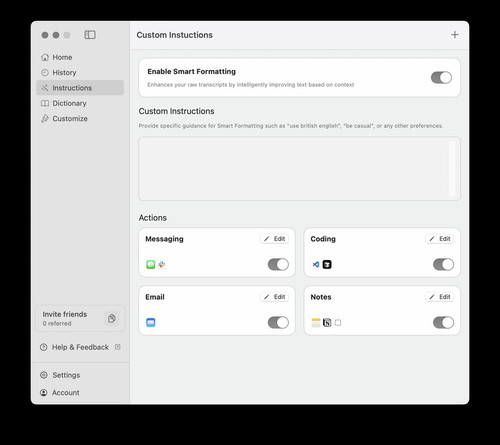This screenshot has width=500, height=445.
Task: Edit the Messaging action
Action: 274,239
